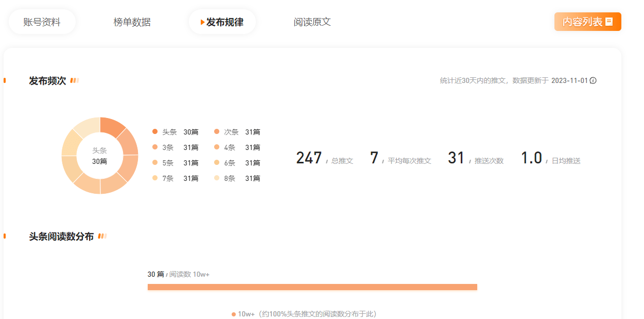644x319 pixels.
Task: Click the stripe icon next to 发布频次
Action: 75,80
